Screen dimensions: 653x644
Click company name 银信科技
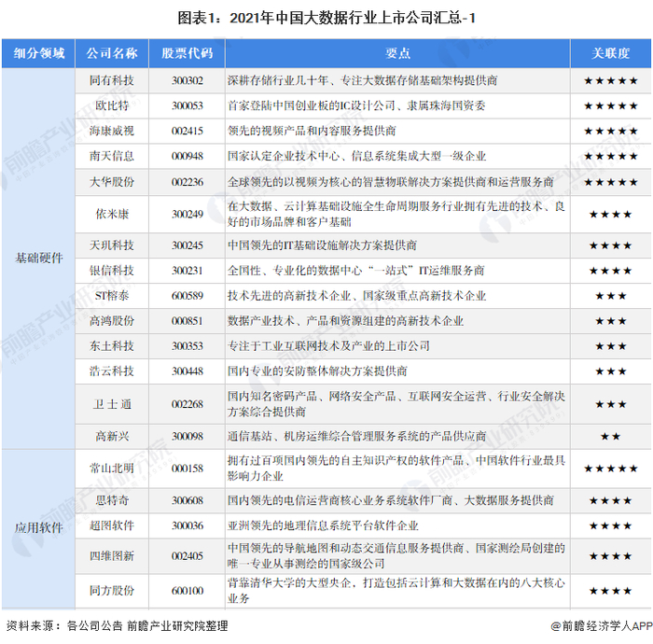tap(112, 271)
